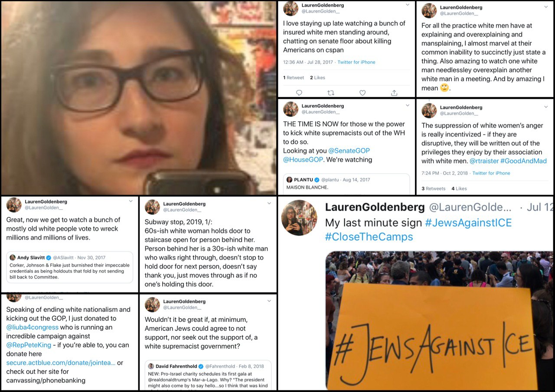
Task: Open chevron menu on cspan tweet
Action: click(407, 5)
